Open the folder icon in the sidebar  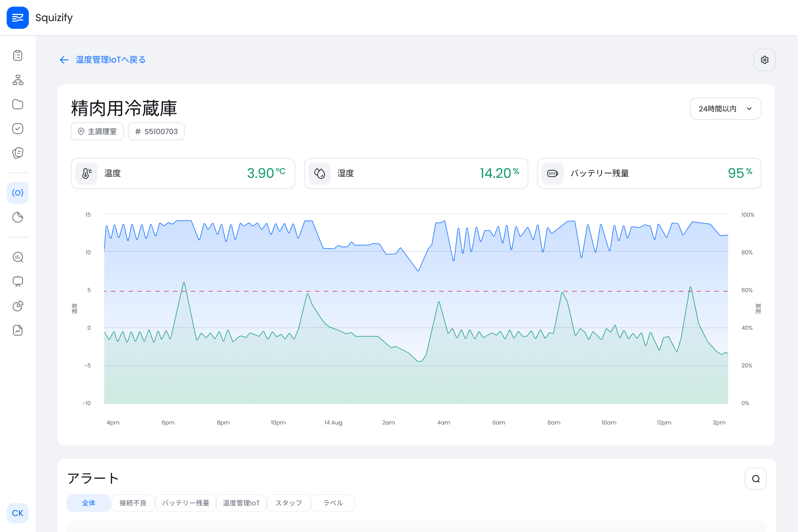click(x=18, y=104)
